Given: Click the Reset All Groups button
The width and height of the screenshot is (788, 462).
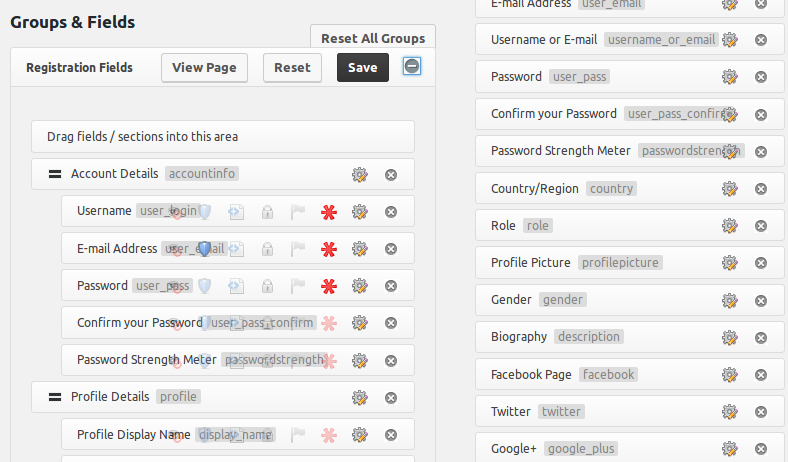Looking at the screenshot, I should click(x=373, y=38).
